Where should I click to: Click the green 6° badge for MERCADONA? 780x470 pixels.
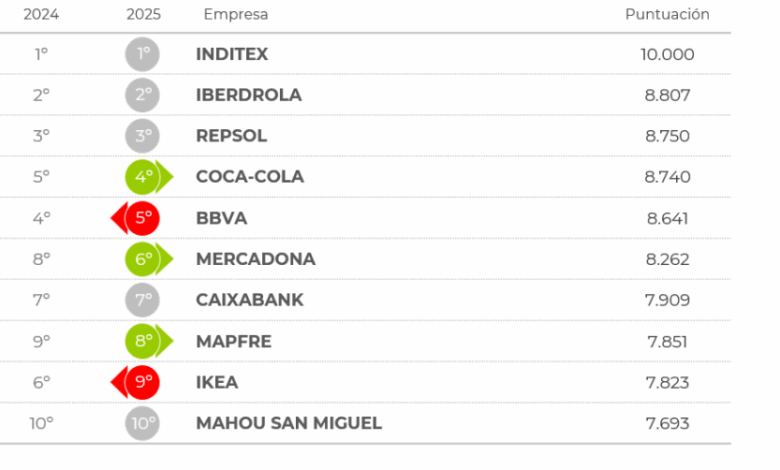tap(145, 259)
